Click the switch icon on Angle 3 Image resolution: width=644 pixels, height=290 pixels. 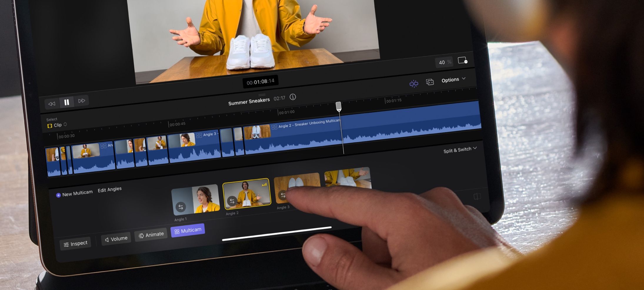283,195
